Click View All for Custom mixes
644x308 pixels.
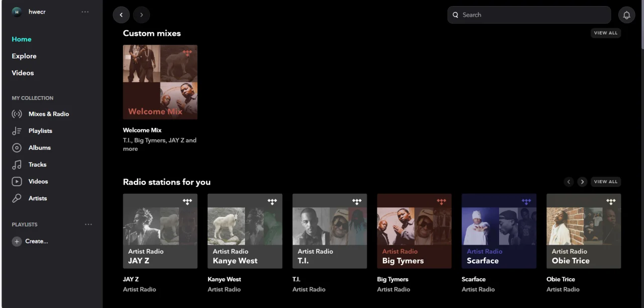(606, 33)
